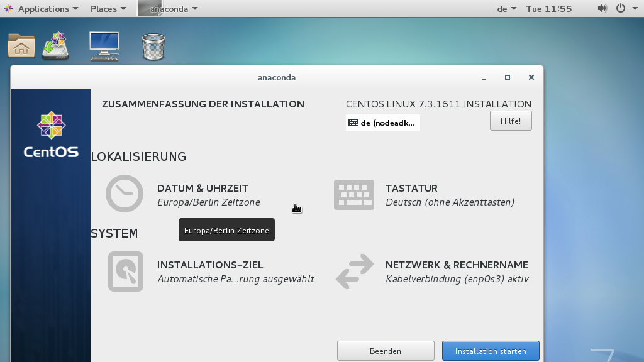
Task: Open the Trash desktop icon
Action: tap(153, 47)
